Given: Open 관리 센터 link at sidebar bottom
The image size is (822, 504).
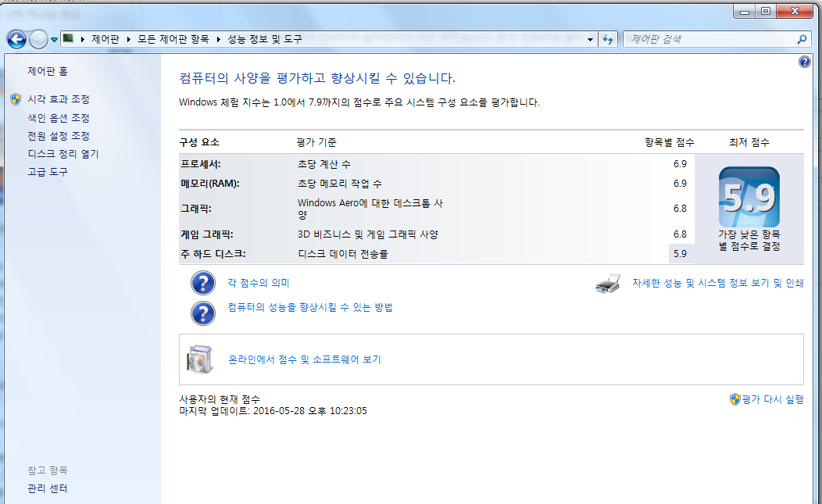Looking at the screenshot, I should coord(48,488).
